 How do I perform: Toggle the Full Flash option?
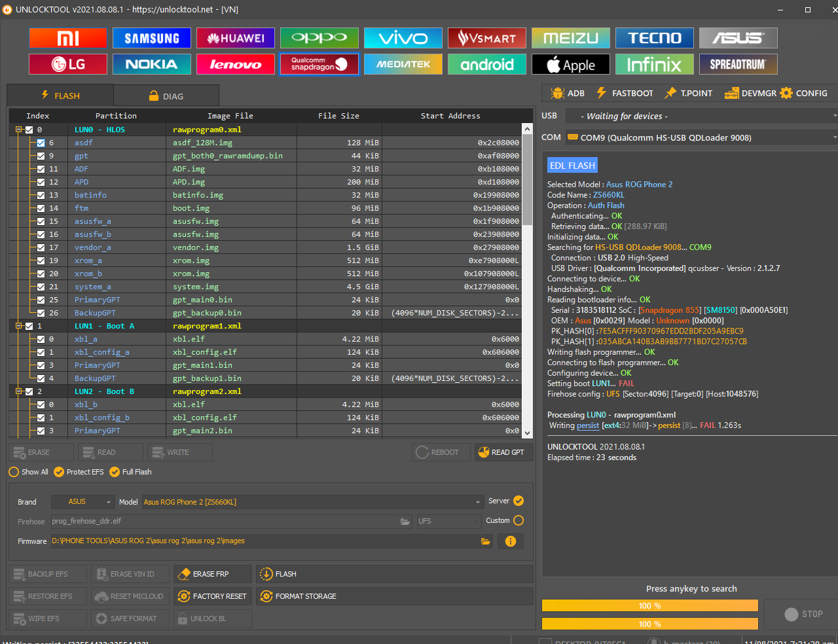pos(130,472)
